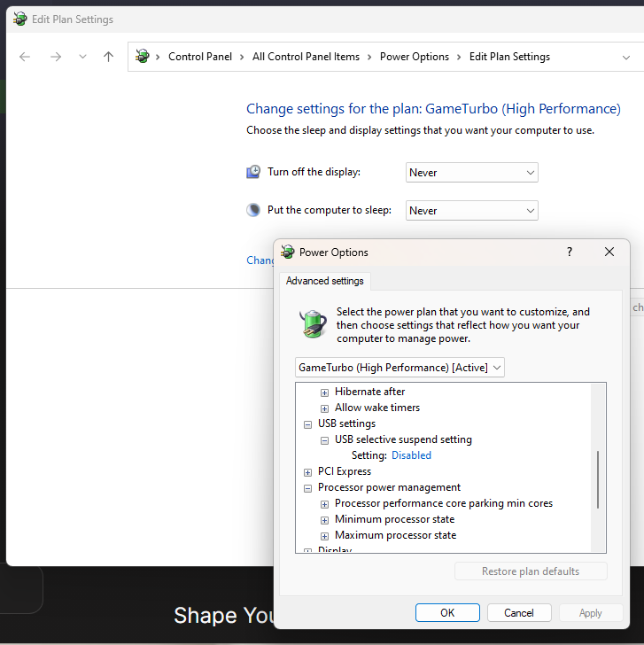Go up one level with the up arrow
The width and height of the screenshot is (644, 645).
tap(109, 57)
